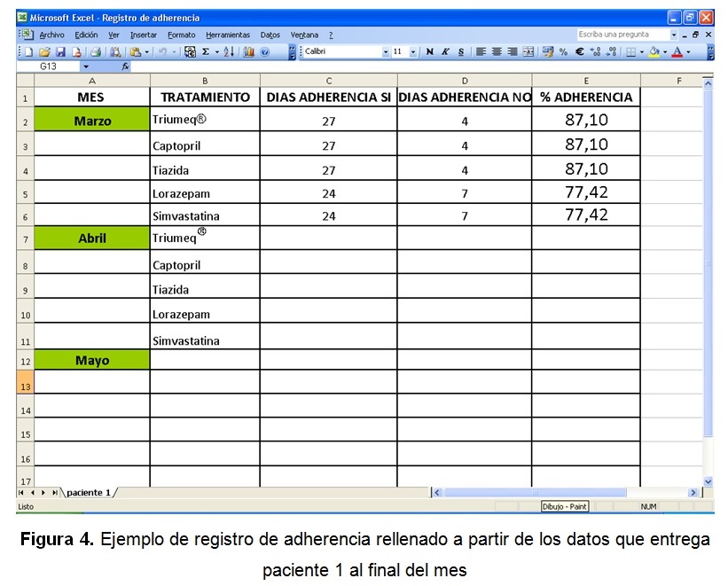
Task: Undo the last action with the curved arrow
Action: pos(162,52)
